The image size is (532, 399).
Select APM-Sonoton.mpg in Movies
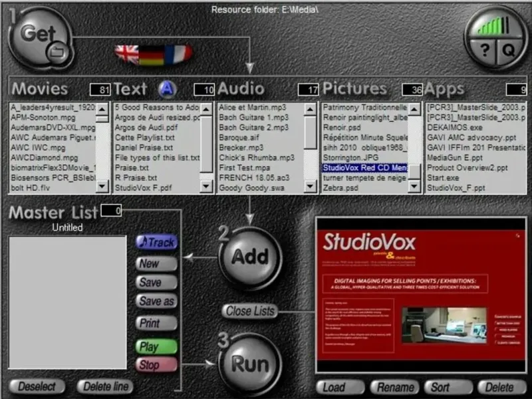(x=43, y=118)
